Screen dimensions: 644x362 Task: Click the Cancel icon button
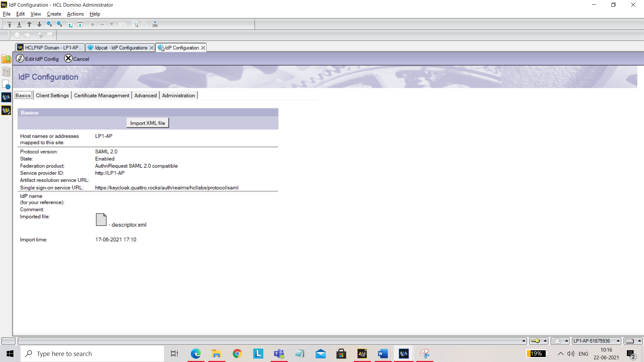[x=68, y=58]
